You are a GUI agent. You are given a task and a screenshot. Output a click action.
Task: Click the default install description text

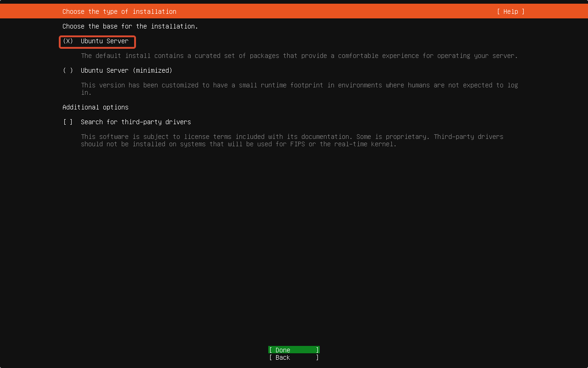[x=300, y=56]
